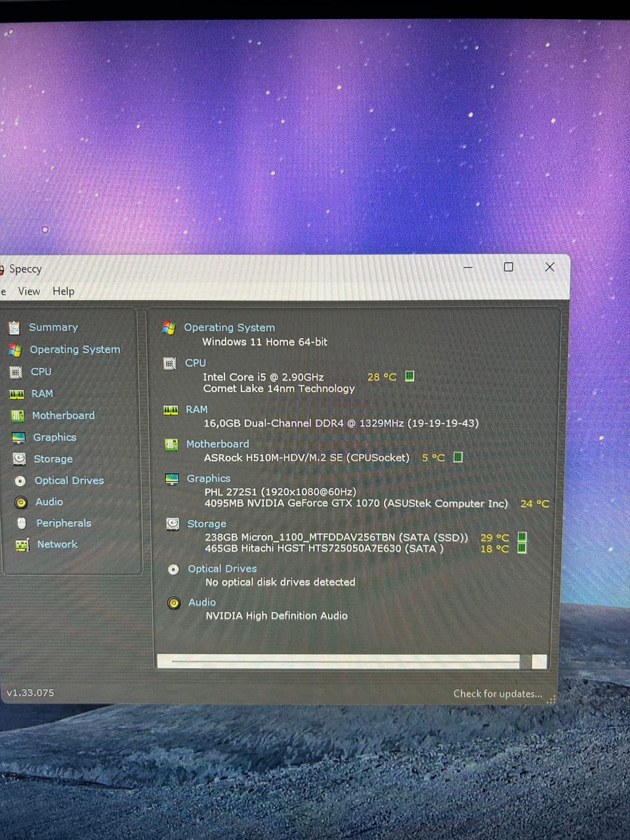Show the Motherboard details page
The height and width of the screenshot is (840, 630).
pyautogui.click(x=64, y=415)
